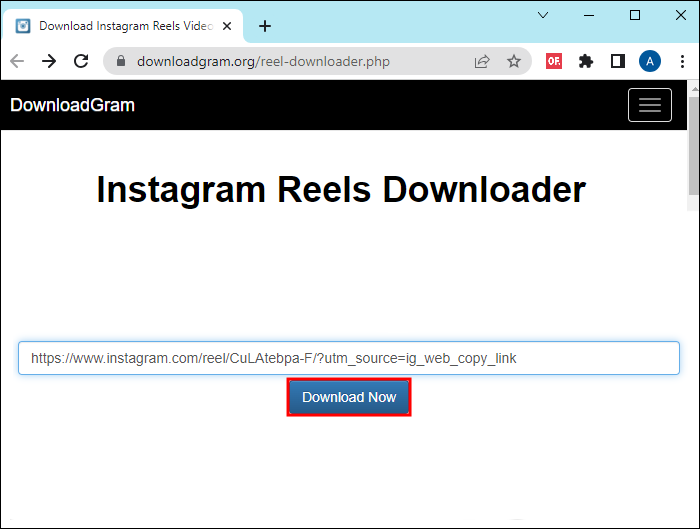Select the Download Instagram Reels Video tab

123,26
